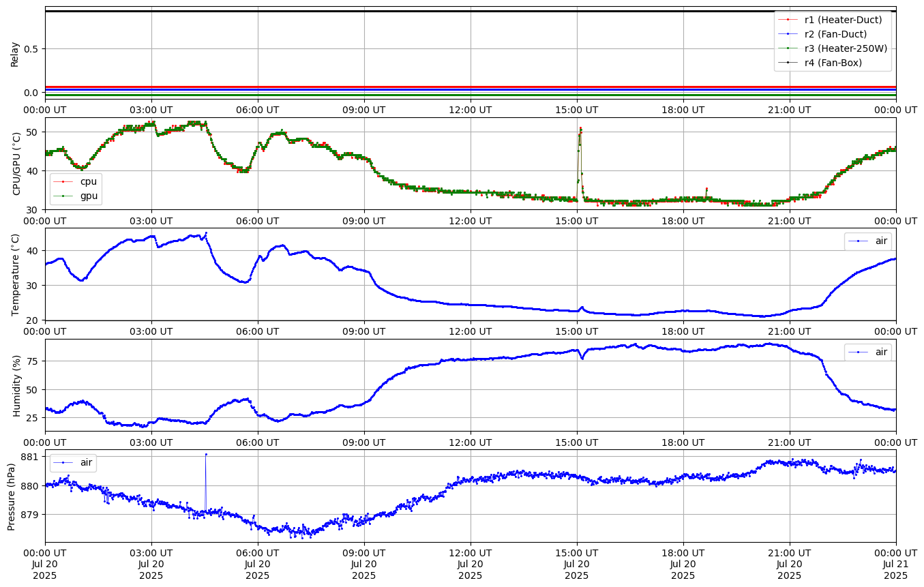Click the 00:00 UT Jul 21 2025 label
Screen dimensions: 924x587
click(x=896, y=564)
